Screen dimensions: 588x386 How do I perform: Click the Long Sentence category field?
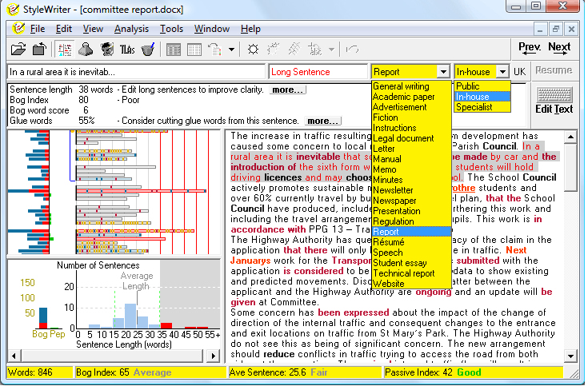pos(318,72)
